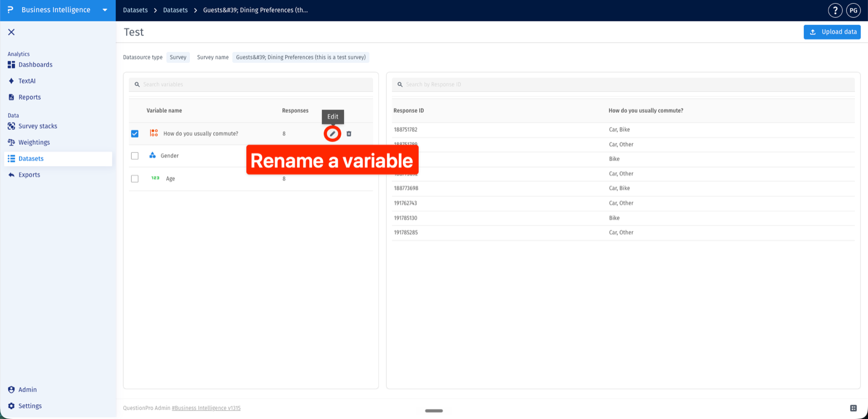Check the Gender variable checkbox
Viewport: 868px width, 419px height.
point(135,156)
